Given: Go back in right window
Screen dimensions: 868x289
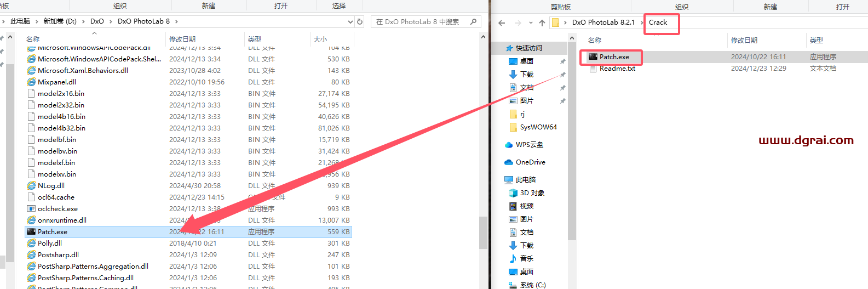Looking at the screenshot, I should [502, 22].
